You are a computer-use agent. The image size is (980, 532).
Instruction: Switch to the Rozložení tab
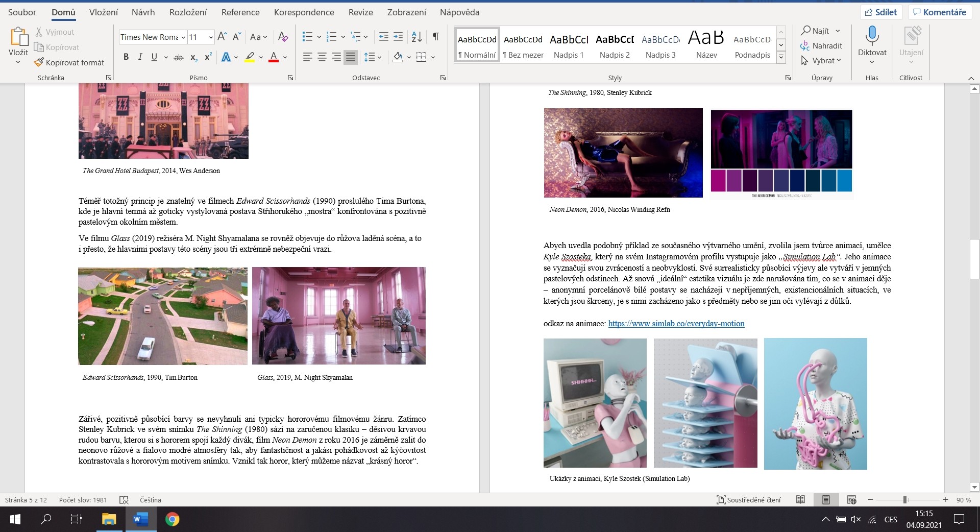coord(188,12)
